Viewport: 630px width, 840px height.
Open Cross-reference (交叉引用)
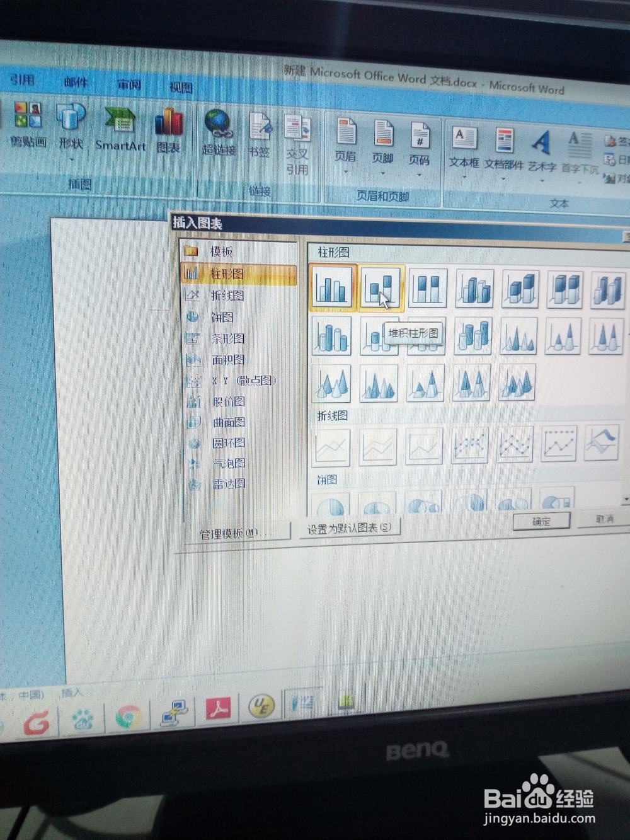point(297,145)
